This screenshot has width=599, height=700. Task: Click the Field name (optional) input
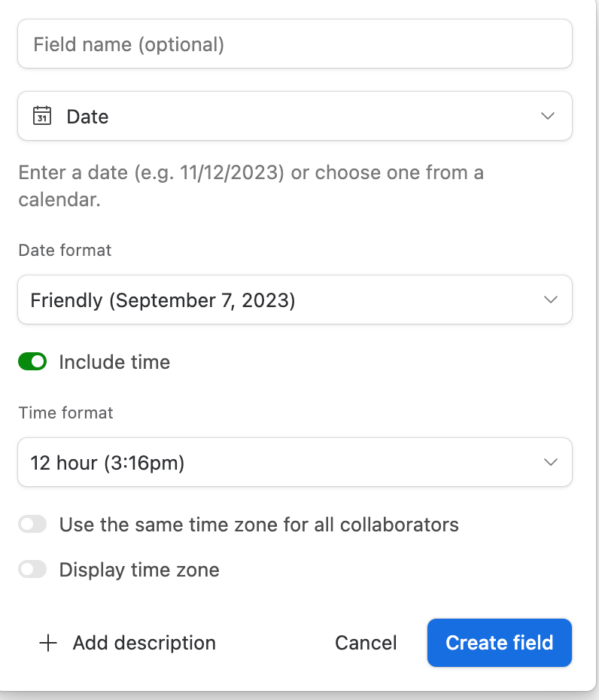[295, 44]
